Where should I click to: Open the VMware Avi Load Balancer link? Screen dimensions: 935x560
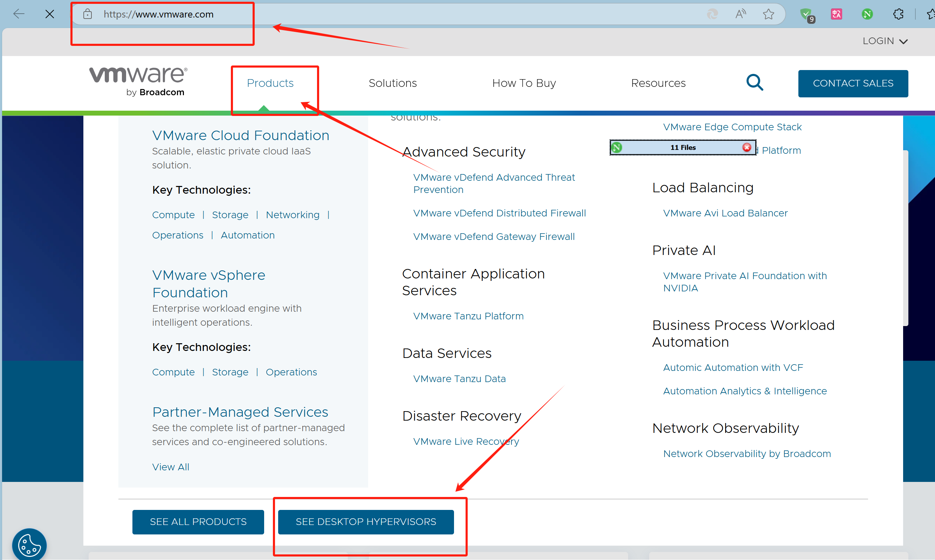click(725, 213)
